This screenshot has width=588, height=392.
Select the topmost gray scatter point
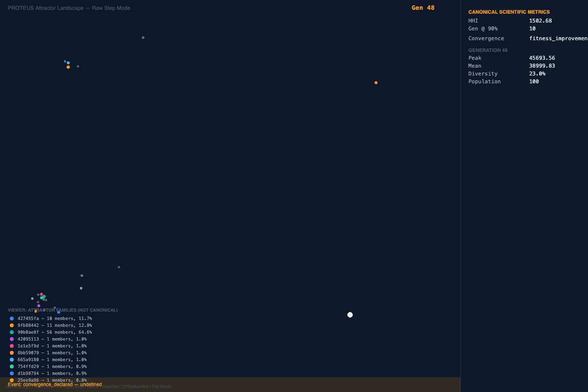pos(143,38)
